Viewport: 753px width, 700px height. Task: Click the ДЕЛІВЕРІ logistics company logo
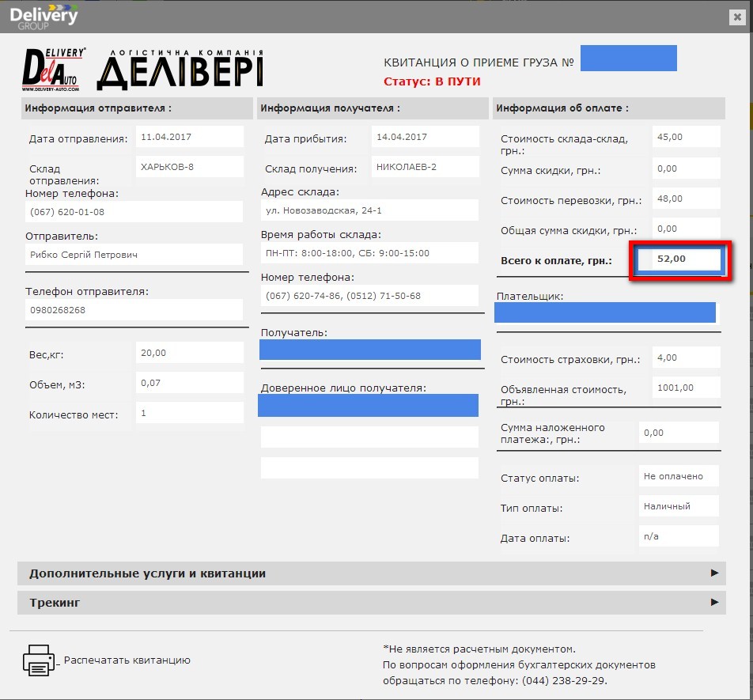[x=180, y=70]
